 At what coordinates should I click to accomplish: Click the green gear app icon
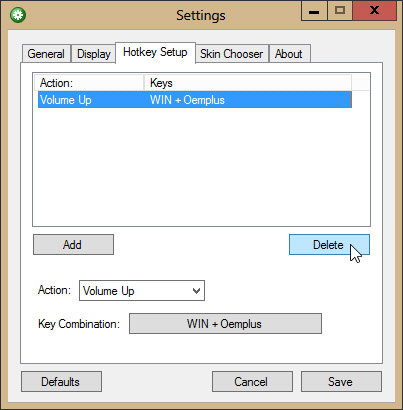[18, 15]
